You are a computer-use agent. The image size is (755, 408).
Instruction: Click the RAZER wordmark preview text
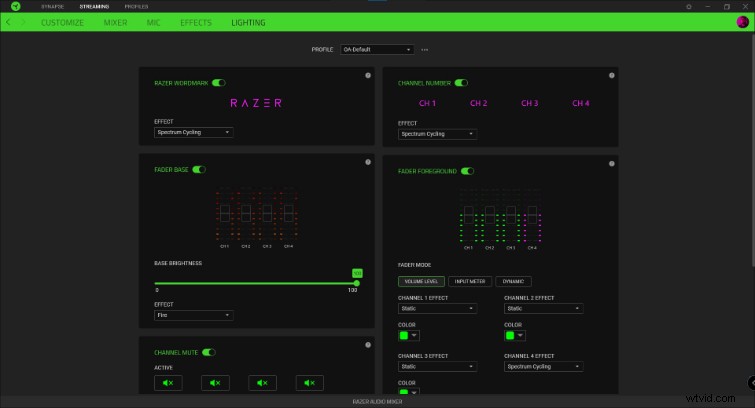(256, 103)
